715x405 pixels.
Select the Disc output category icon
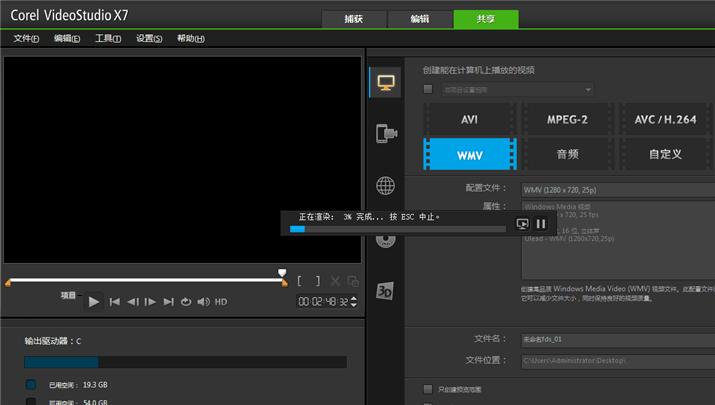pyautogui.click(x=385, y=241)
